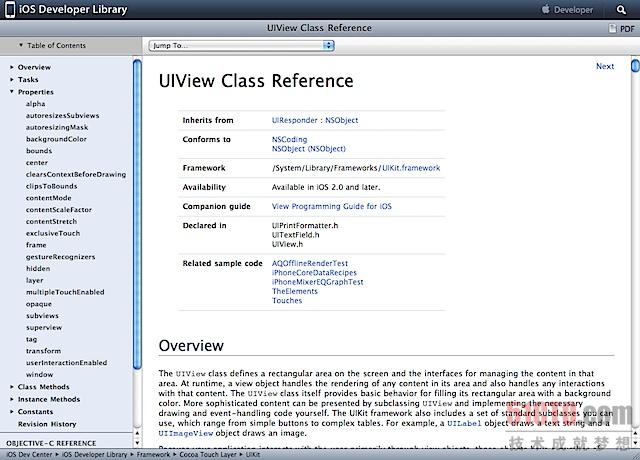Click Framework breadcrumb item
640x460 pixels.
pyautogui.click(x=153, y=454)
